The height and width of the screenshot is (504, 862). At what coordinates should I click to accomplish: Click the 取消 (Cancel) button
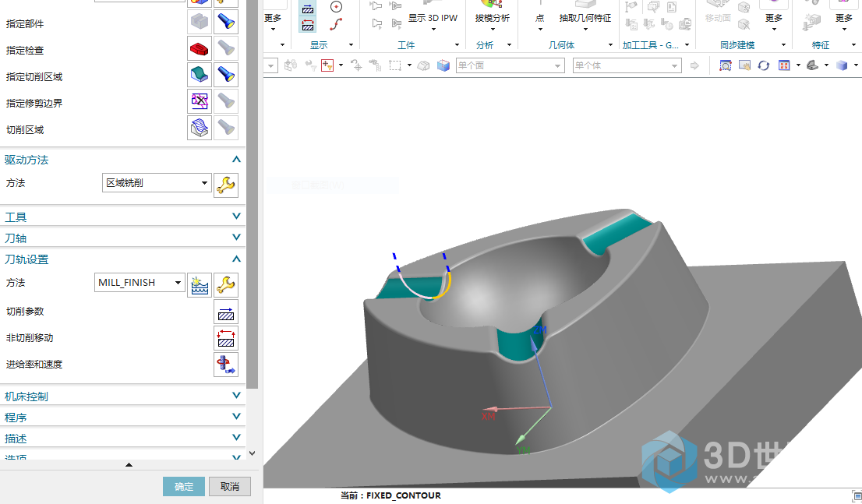(x=230, y=487)
